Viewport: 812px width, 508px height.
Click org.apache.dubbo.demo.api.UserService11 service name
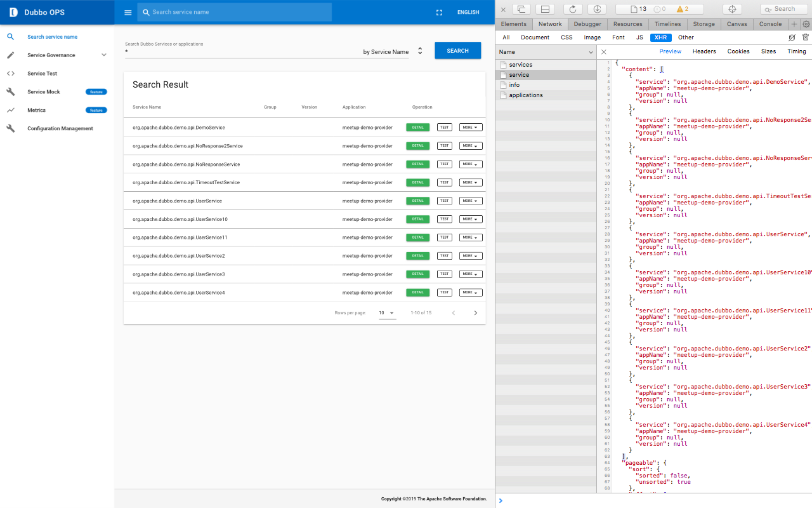[x=180, y=237]
